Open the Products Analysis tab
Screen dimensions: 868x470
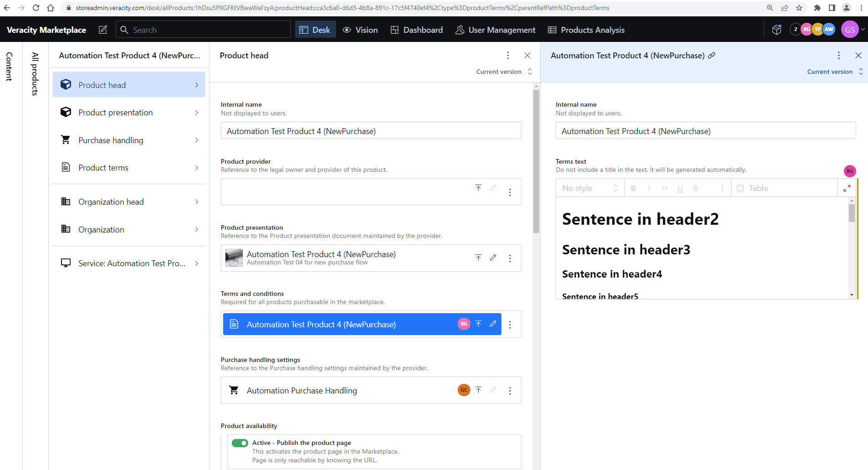[x=586, y=30]
